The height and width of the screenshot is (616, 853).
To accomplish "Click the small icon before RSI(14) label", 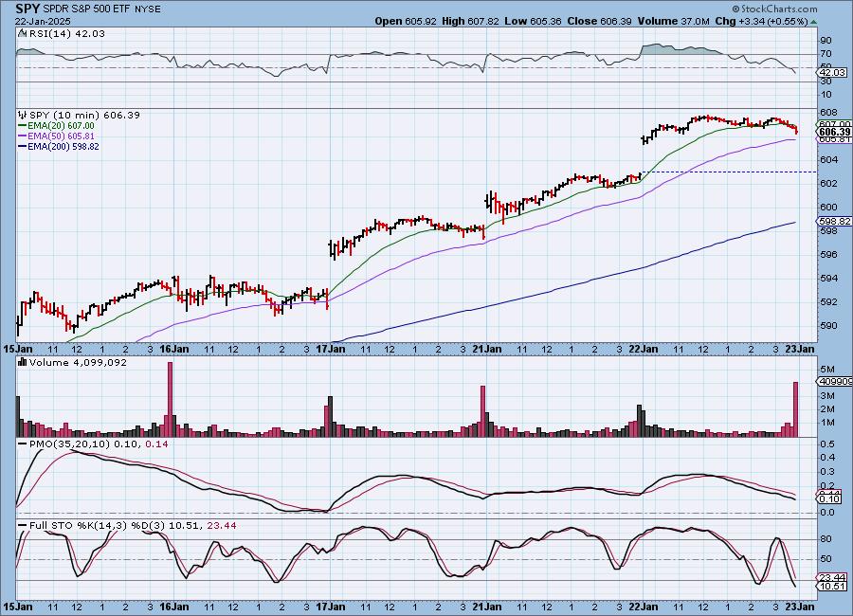I will 22,33.
